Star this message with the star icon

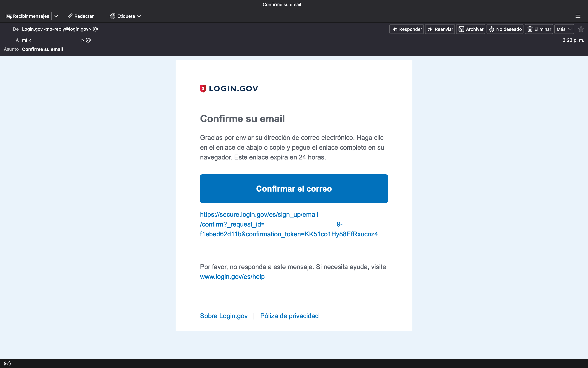click(581, 29)
